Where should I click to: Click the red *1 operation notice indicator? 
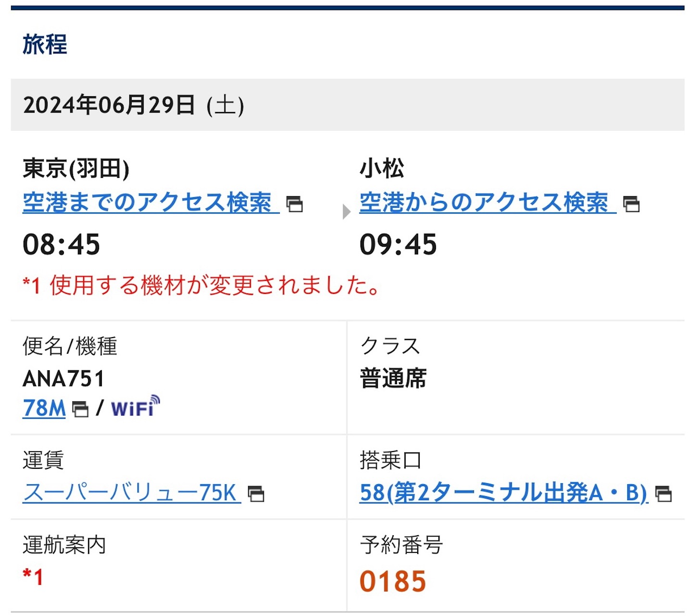tap(32, 579)
